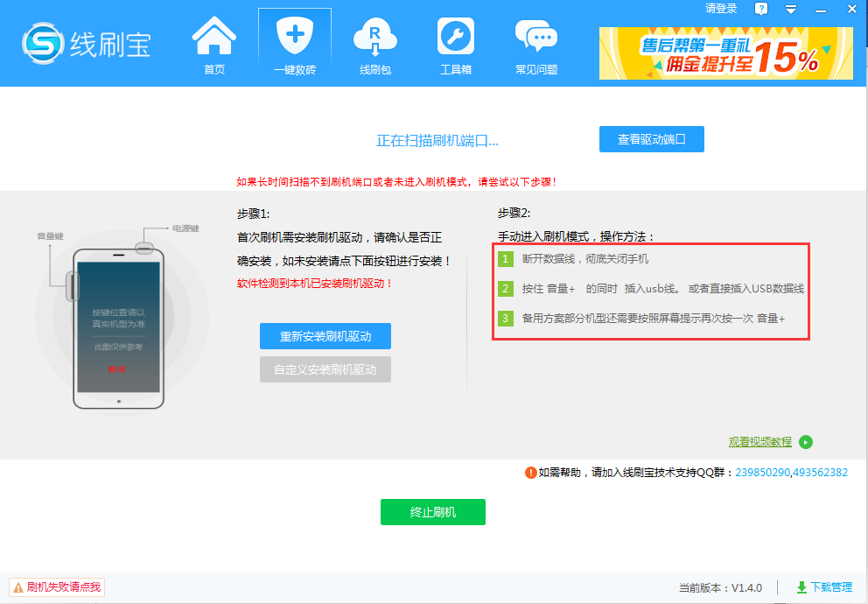Click the 查看驱动端口 button
868x604 pixels.
pyautogui.click(x=651, y=138)
